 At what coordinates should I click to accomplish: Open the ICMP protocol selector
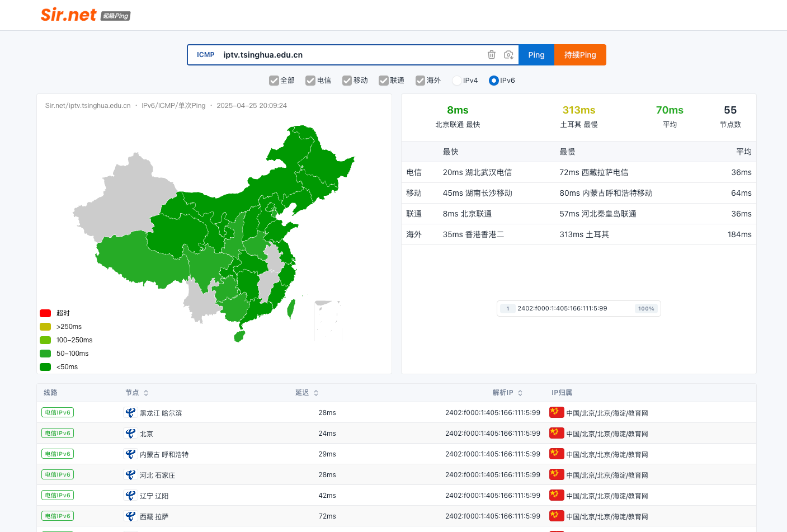click(205, 55)
